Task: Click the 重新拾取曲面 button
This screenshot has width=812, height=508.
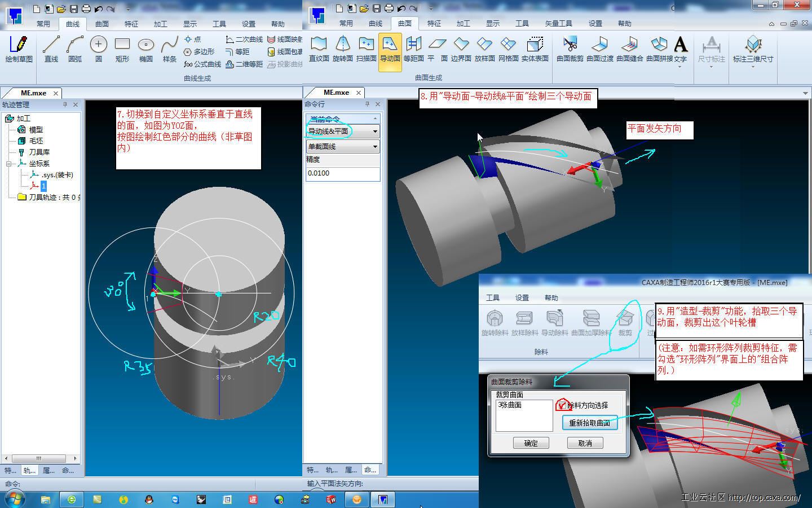Action: point(589,423)
